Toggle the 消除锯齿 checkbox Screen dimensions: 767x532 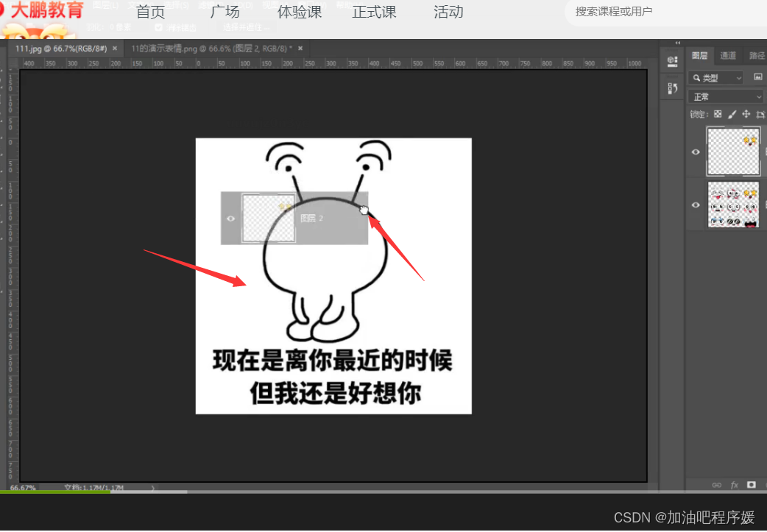pyautogui.click(x=158, y=27)
